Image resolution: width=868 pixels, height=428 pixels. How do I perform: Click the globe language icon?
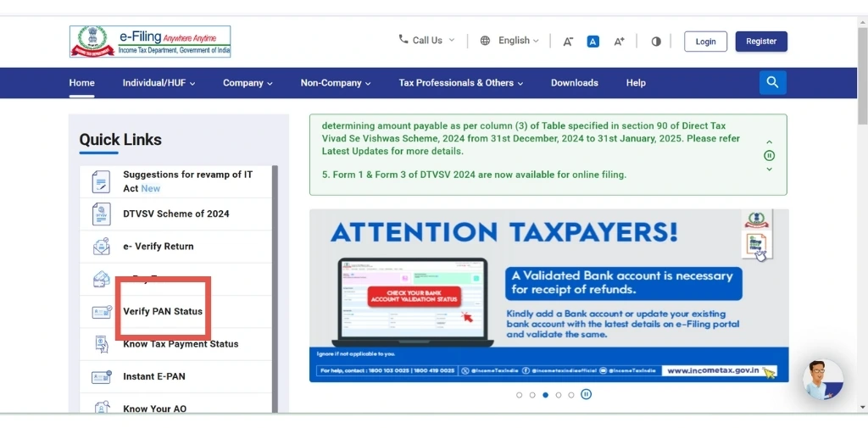(x=485, y=41)
